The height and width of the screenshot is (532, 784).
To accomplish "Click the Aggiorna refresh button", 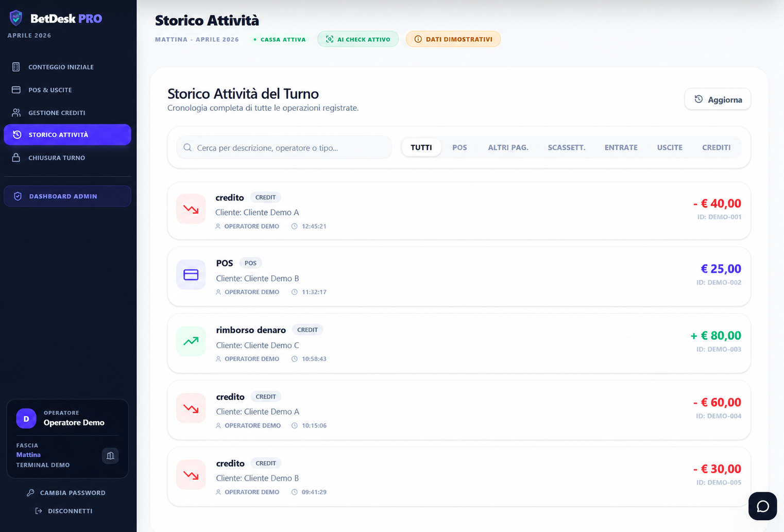I will [718, 99].
